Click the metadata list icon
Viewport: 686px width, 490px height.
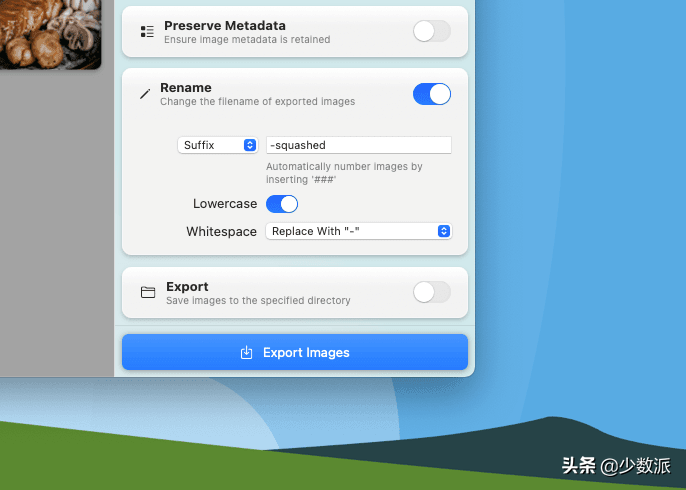(147, 32)
